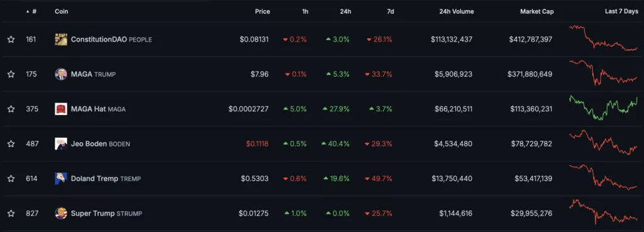This screenshot has width=644, height=232.
Task: Open the ConstitutionDAO PEOPLE coin link
Action: 111,40
